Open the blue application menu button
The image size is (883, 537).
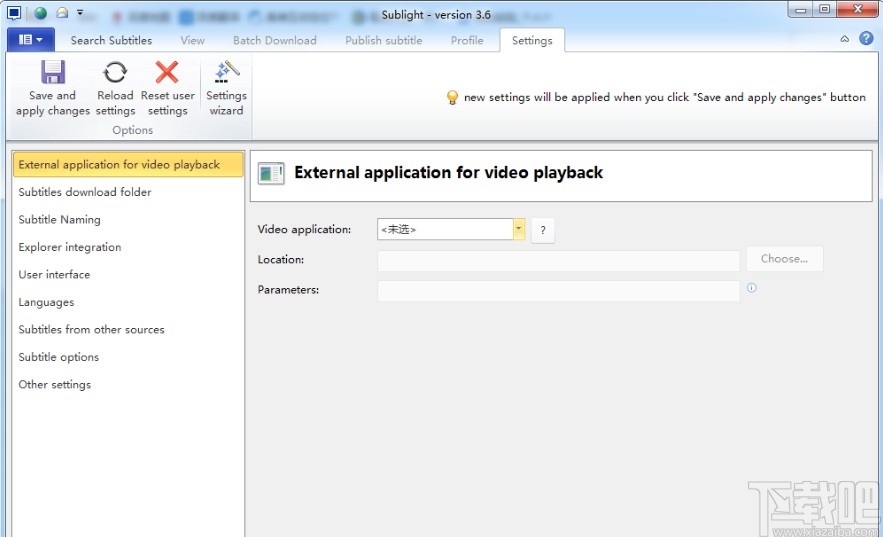[31, 40]
